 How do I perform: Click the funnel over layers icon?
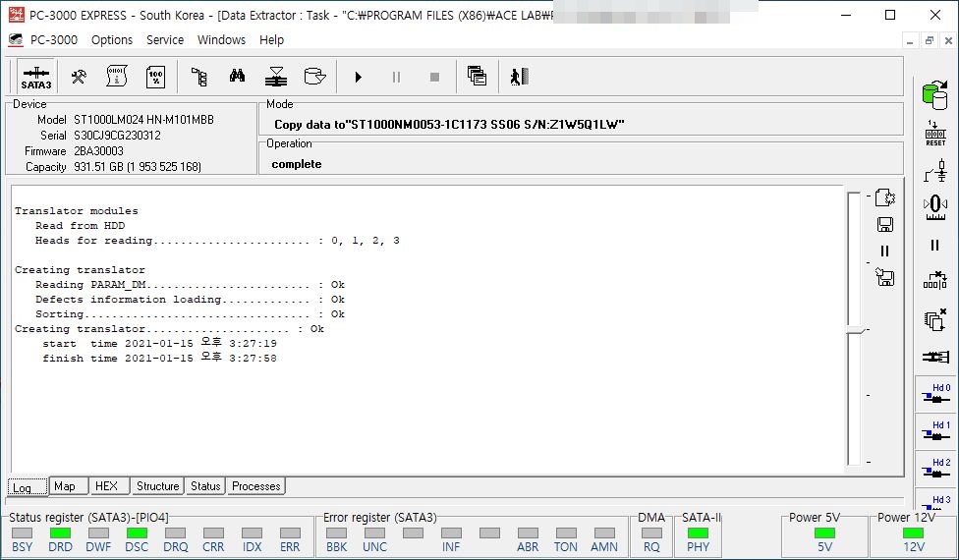tap(276, 77)
